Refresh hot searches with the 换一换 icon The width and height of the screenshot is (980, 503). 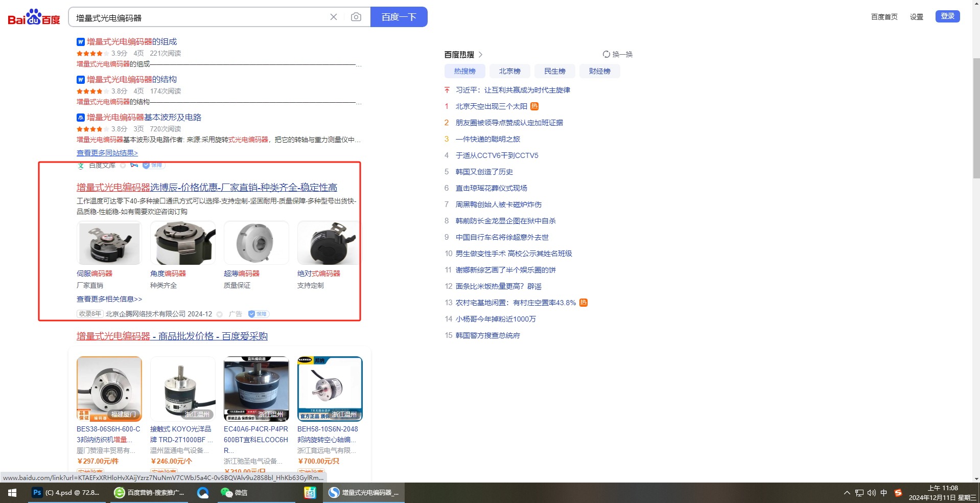606,54
